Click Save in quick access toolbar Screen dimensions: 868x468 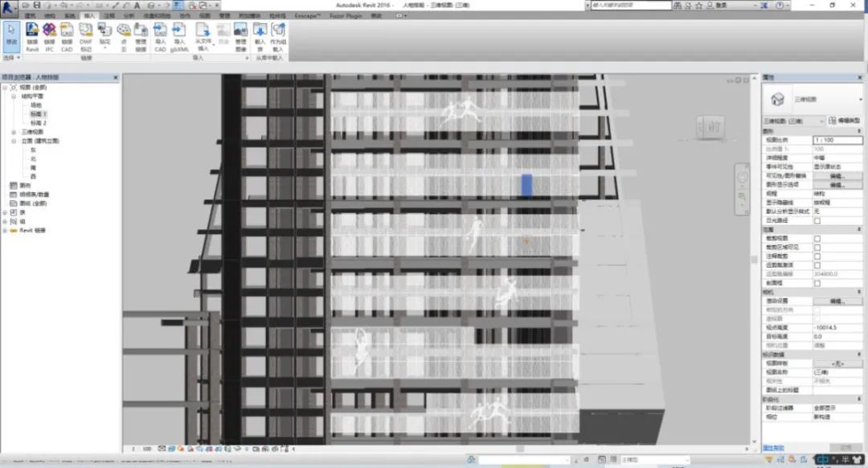coord(37,5)
